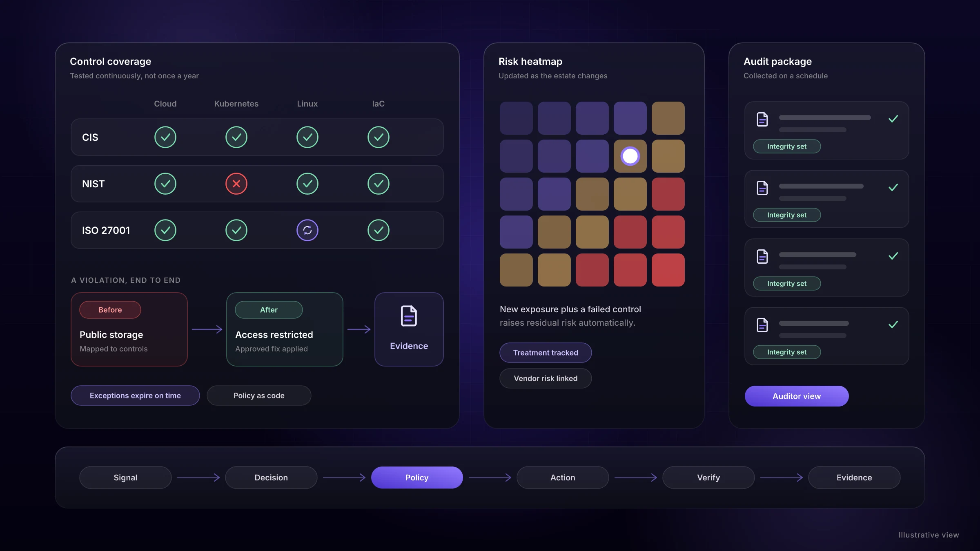The image size is (980, 551).
Task: Click the Exceptions expire on time pill
Action: pyautogui.click(x=135, y=395)
